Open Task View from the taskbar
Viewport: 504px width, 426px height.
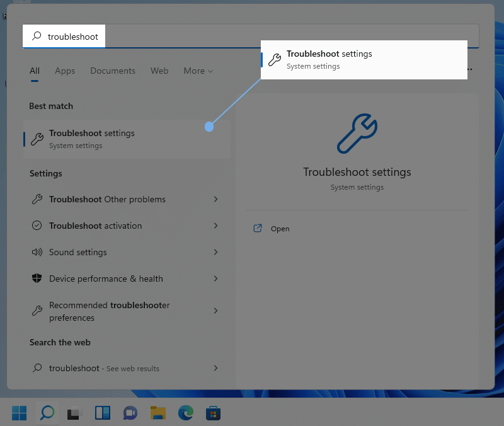(x=74, y=413)
